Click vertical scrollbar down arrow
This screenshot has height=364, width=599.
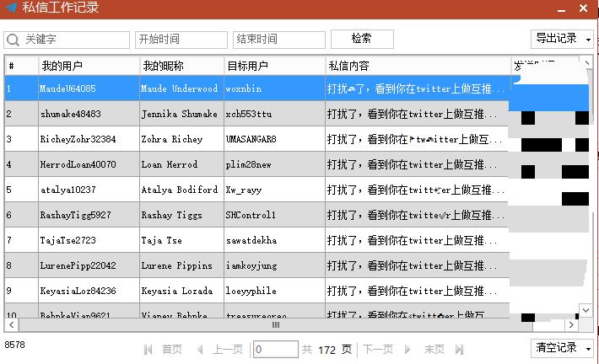tap(586, 310)
